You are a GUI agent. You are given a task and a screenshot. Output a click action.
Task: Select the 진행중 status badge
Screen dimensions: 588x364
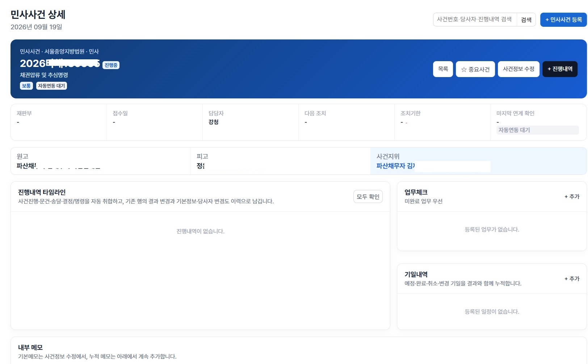(111, 65)
